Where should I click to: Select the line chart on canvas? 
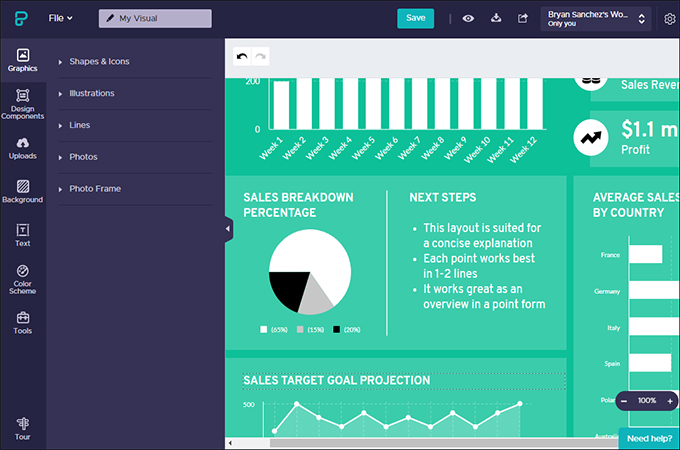click(x=397, y=419)
